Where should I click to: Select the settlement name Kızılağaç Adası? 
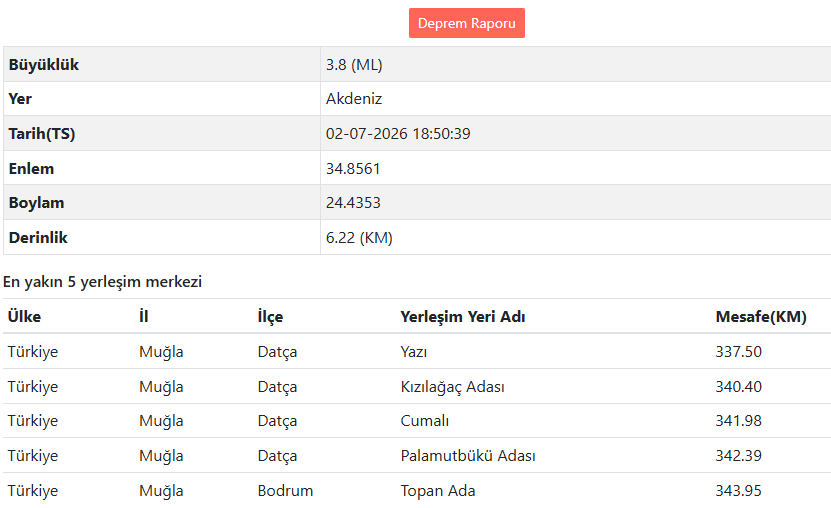452,387
